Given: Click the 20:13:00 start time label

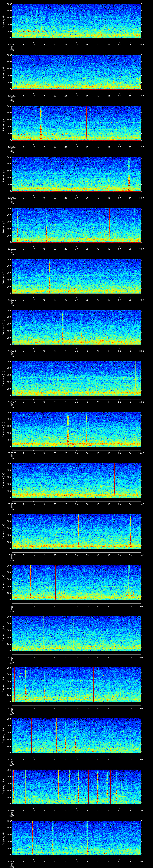Looking at the screenshot, I should tap(12, 657).
